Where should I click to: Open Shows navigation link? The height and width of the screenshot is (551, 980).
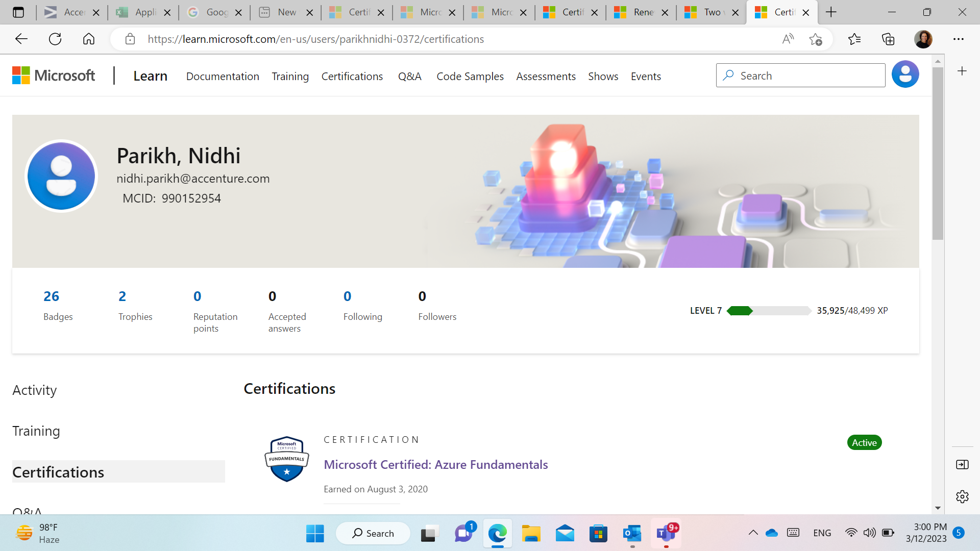click(603, 76)
